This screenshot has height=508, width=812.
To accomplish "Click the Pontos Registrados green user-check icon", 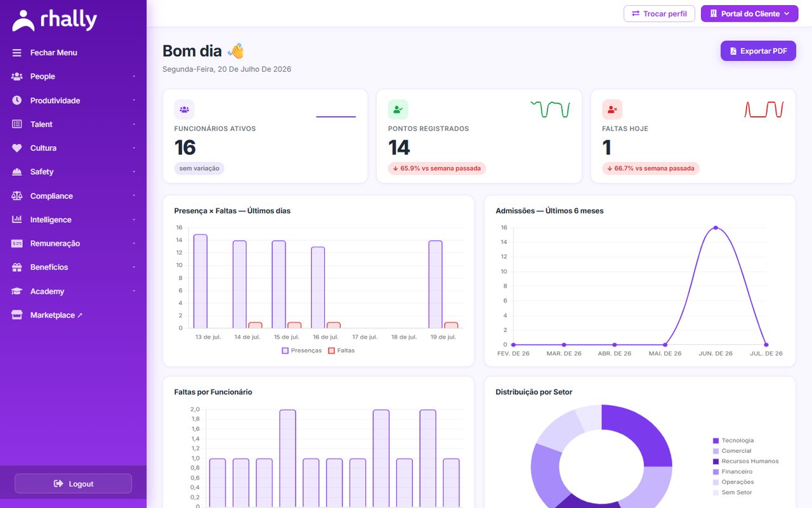I will point(398,109).
